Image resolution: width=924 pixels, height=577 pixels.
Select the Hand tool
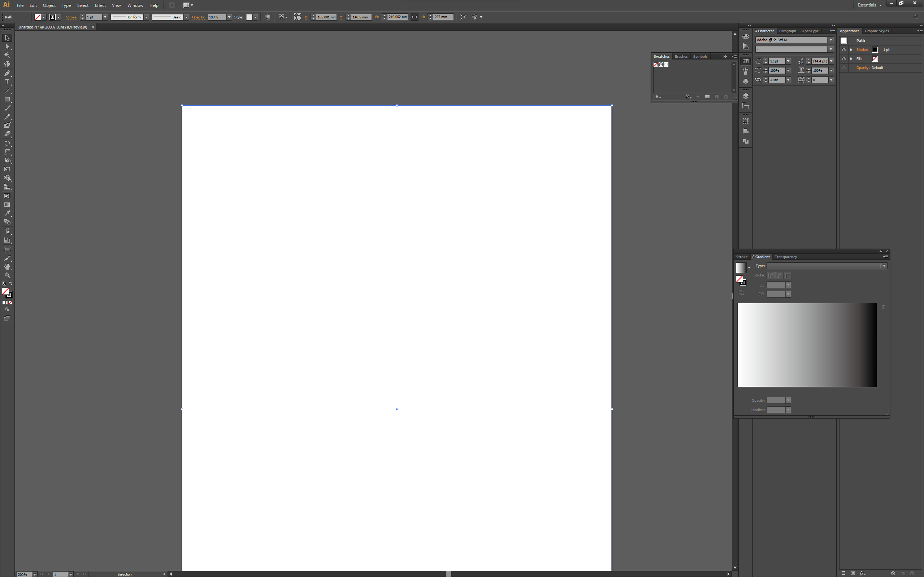[x=7, y=267]
